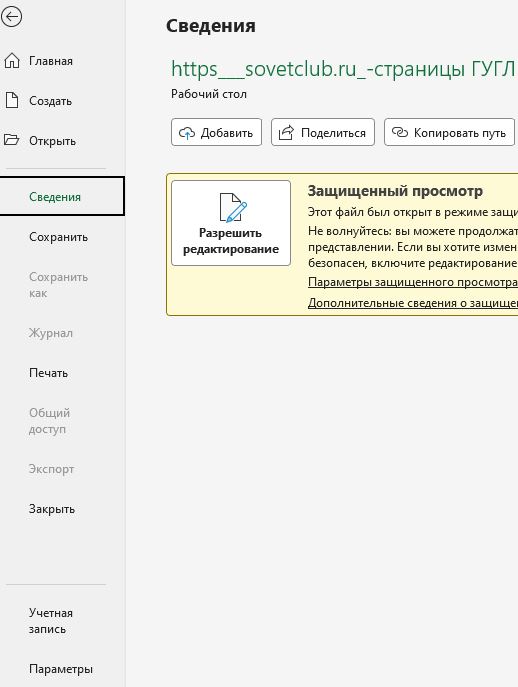Open Параметры settings
Screen dimensions: 518x687
(x=61, y=669)
